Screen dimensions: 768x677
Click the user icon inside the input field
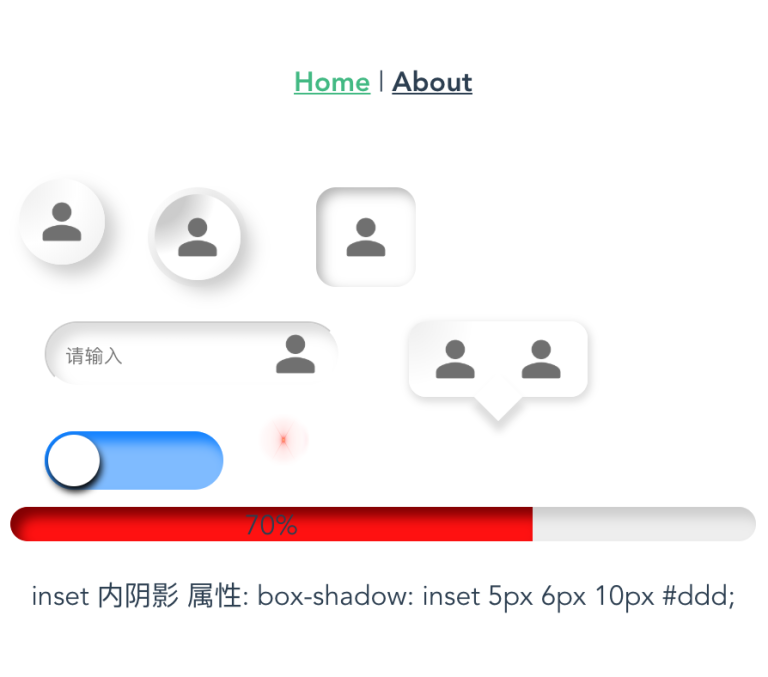295,354
